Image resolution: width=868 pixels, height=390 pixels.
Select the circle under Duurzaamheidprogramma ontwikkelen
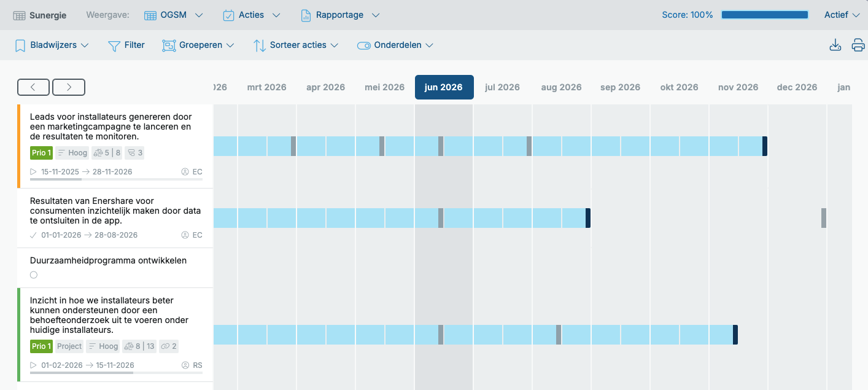pos(34,275)
